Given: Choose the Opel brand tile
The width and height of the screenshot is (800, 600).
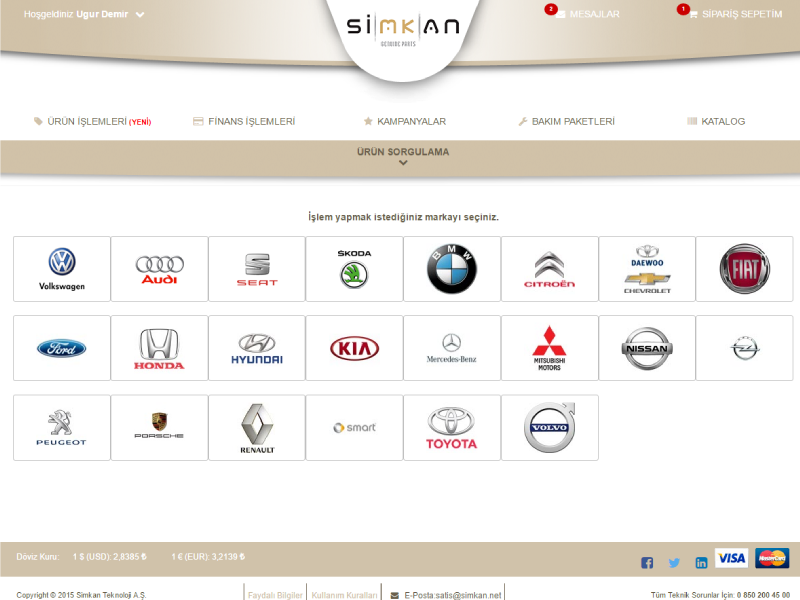Looking at the screenshot, I should pos(744,349).
